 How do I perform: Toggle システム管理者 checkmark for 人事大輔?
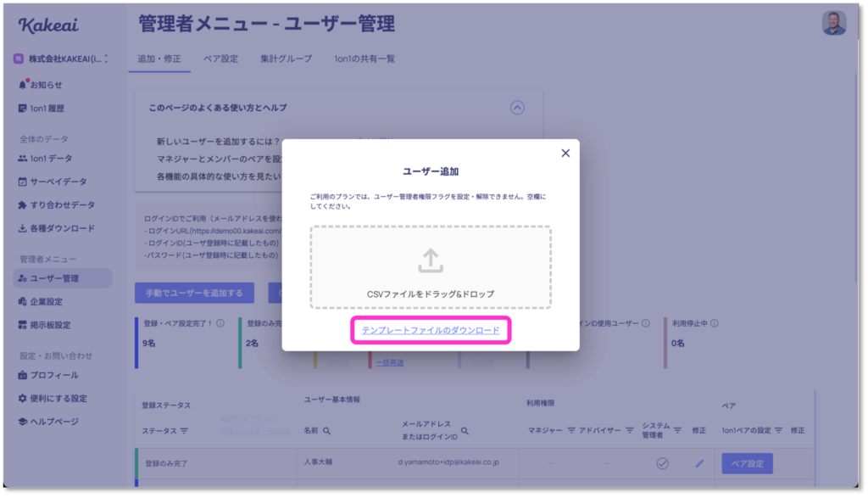pos(662,464)
